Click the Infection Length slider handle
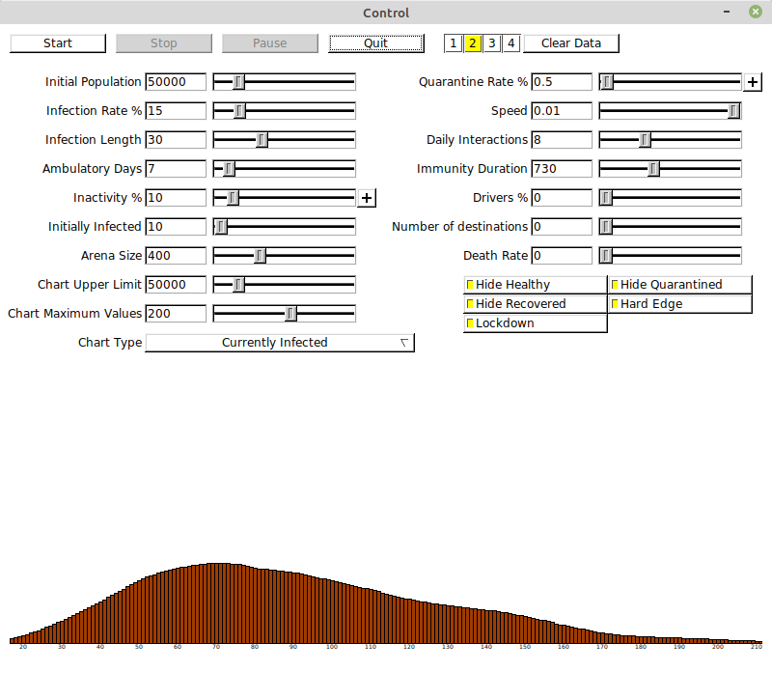This screenshot has height=700, width=772. coord(262,140)
